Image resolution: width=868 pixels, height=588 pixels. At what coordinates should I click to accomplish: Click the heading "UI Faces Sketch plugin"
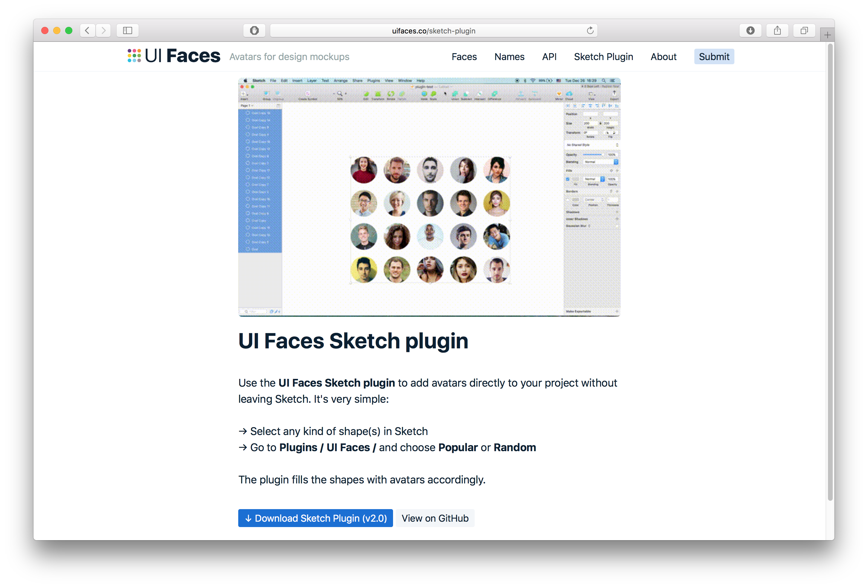tap(353, 341)
